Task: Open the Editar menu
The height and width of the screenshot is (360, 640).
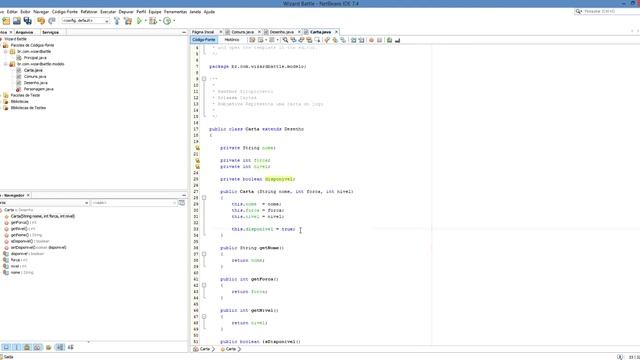Action: click(x=12, y=12)
